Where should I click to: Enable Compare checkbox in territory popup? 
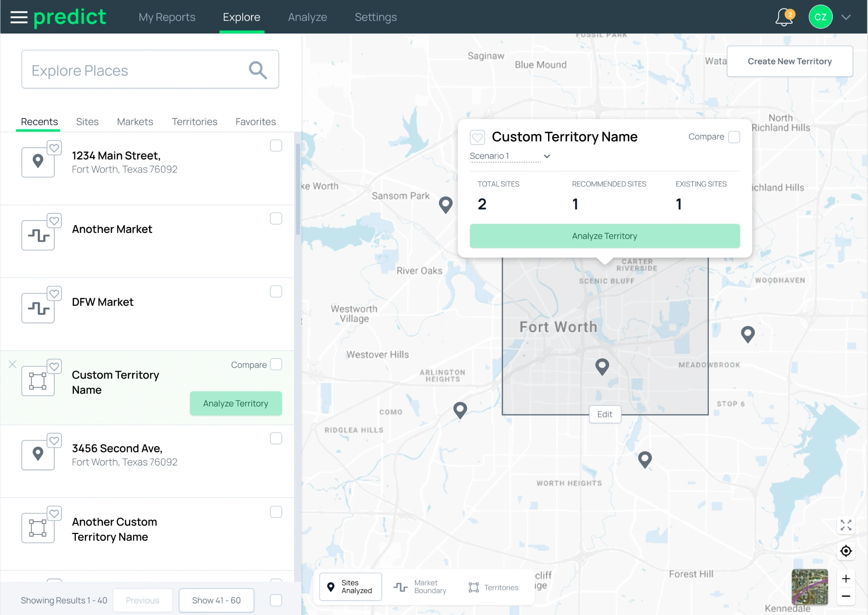[734, 137]
